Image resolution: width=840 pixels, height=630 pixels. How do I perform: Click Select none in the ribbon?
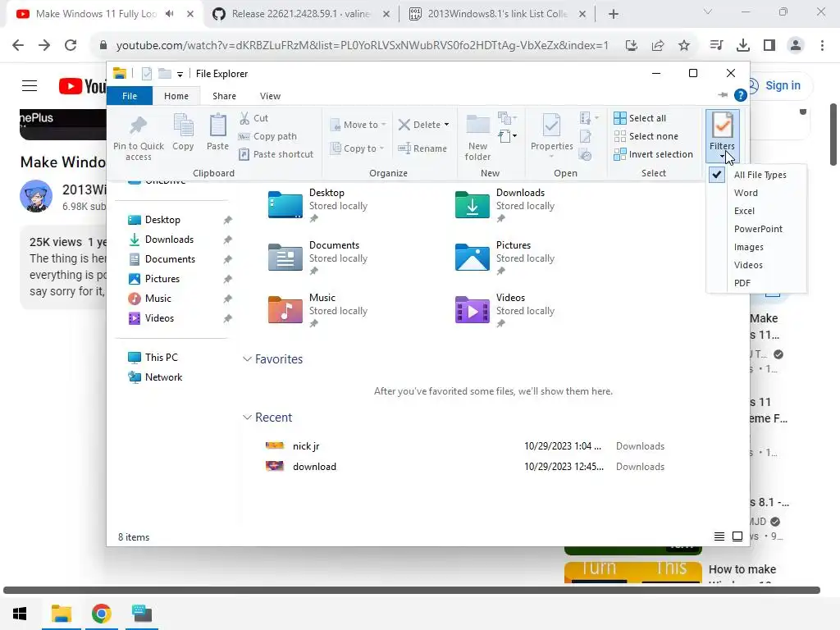click(x=646, y=136)
